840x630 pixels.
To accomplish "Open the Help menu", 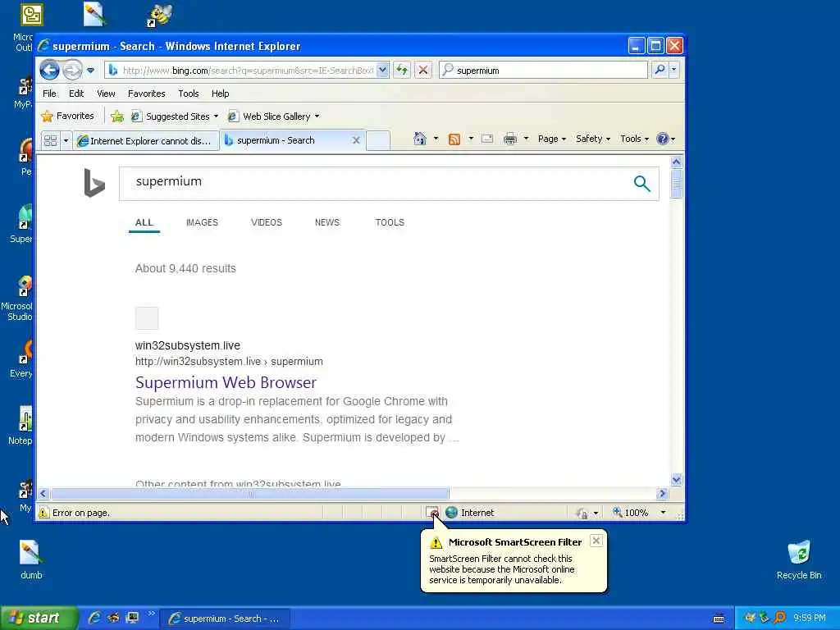I will [220, 94].
